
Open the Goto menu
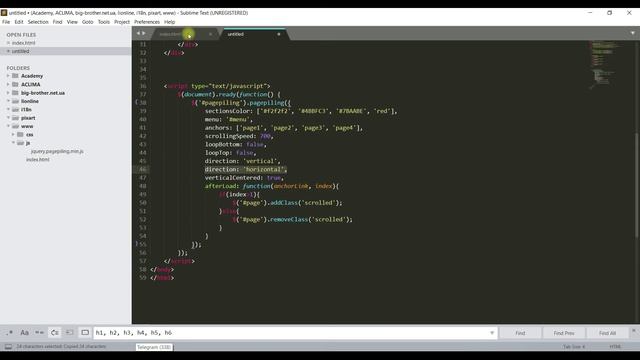[88, 22]
